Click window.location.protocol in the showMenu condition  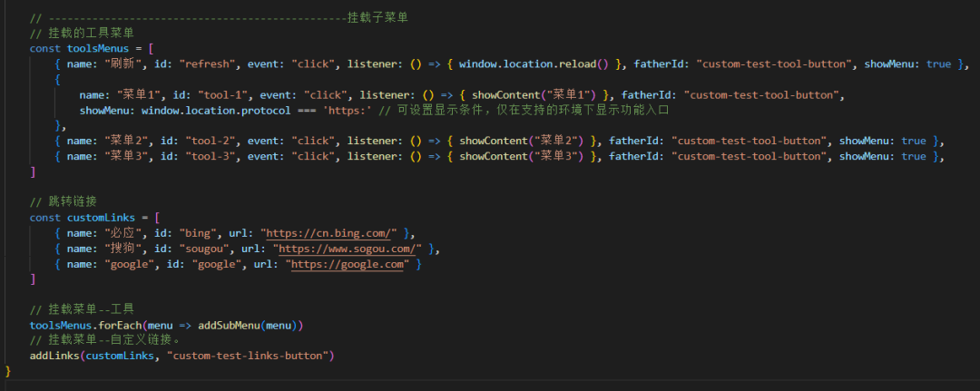click(216, 111)
